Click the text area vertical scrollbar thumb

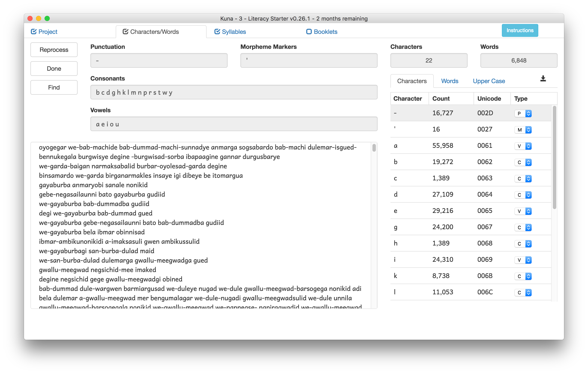[374, 148]
